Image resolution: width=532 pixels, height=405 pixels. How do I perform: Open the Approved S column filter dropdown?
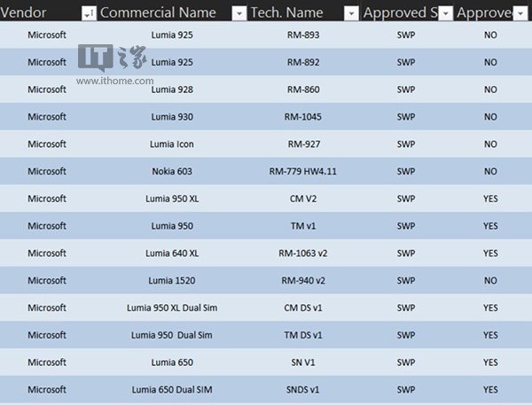(x=445, y=13)
